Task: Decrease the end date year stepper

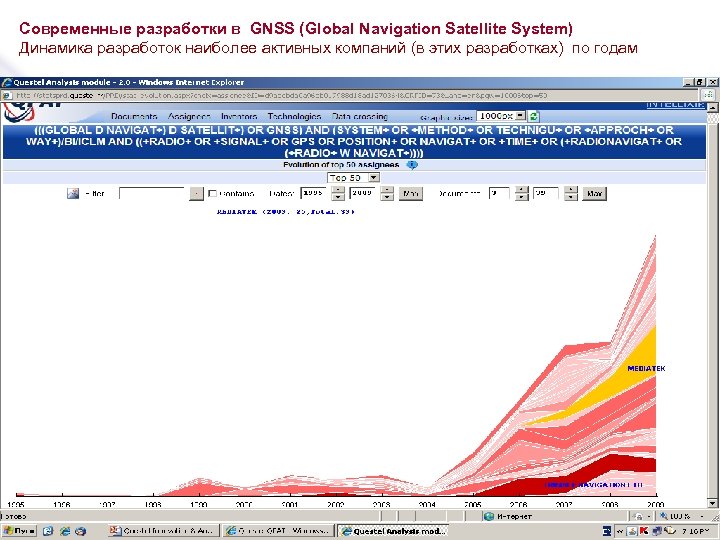Action: pos(387,197)
